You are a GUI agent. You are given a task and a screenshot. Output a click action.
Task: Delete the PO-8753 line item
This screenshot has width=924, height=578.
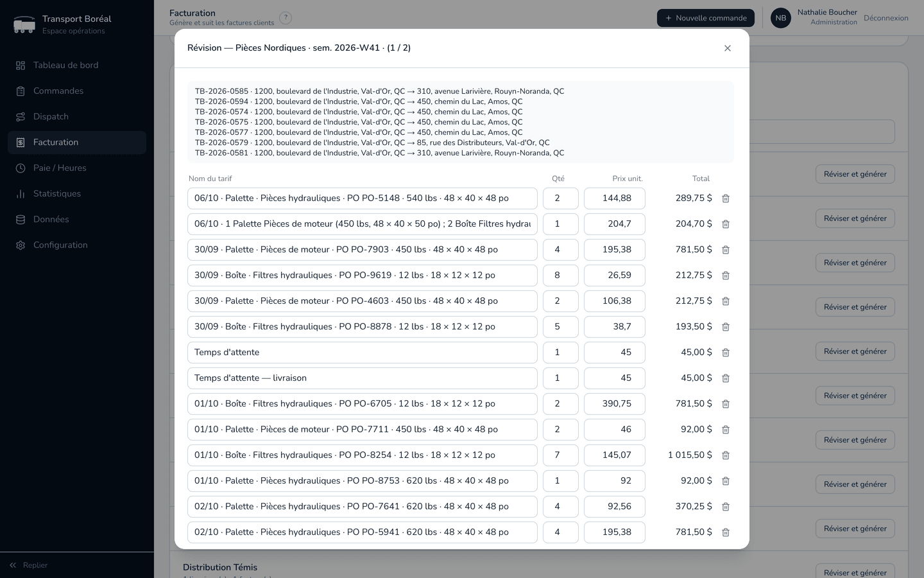pyautogui.click(x=726, y=481)
